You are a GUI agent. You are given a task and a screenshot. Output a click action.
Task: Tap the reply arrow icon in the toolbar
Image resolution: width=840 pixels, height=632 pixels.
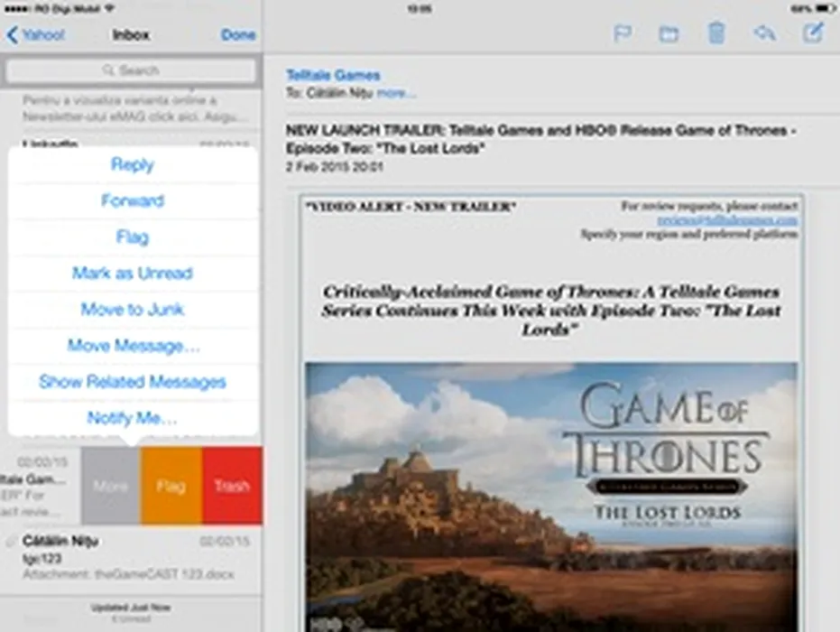tap(764, 34)
